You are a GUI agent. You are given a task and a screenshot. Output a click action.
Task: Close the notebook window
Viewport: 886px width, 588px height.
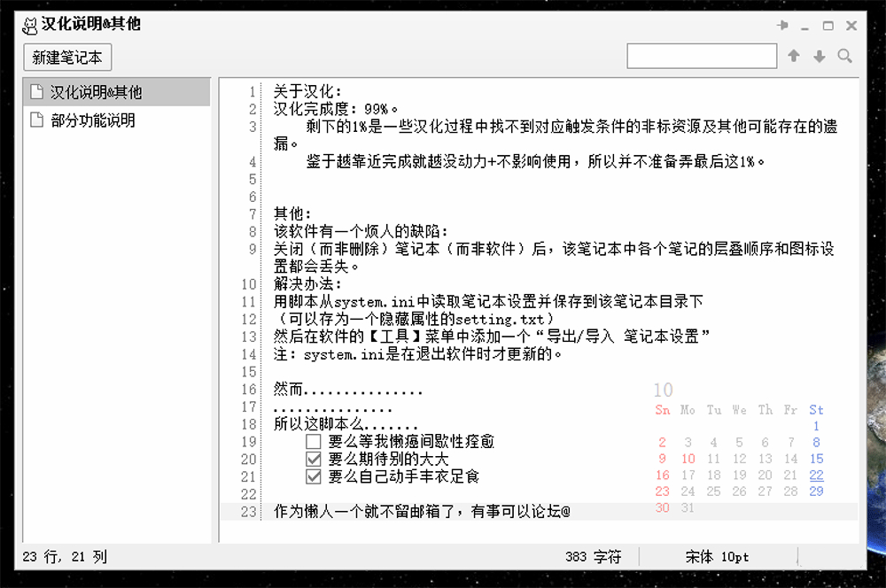[851, 26]
